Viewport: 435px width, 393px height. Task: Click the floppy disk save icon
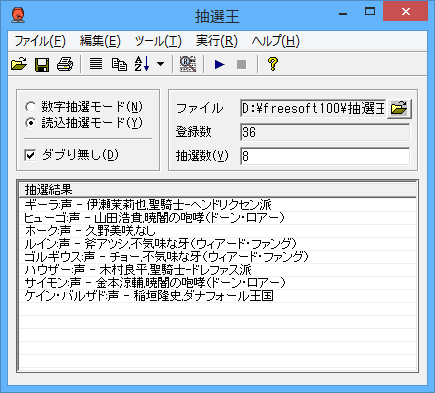(42, 64)
